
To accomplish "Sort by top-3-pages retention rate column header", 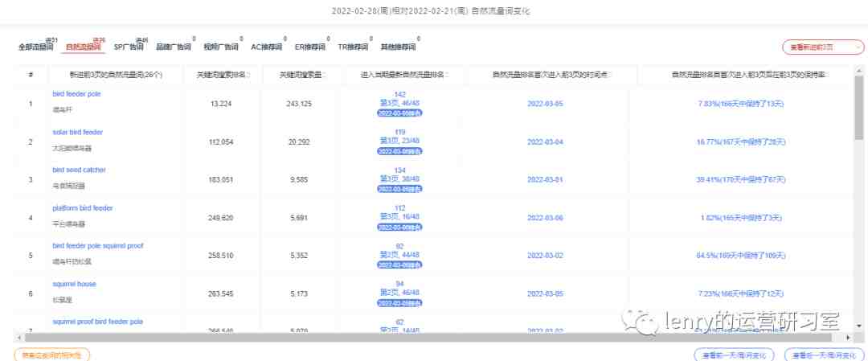I will tap(751, 74).
